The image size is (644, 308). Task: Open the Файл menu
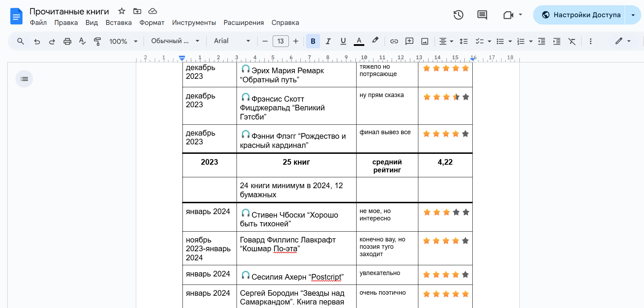pos(38,23)
